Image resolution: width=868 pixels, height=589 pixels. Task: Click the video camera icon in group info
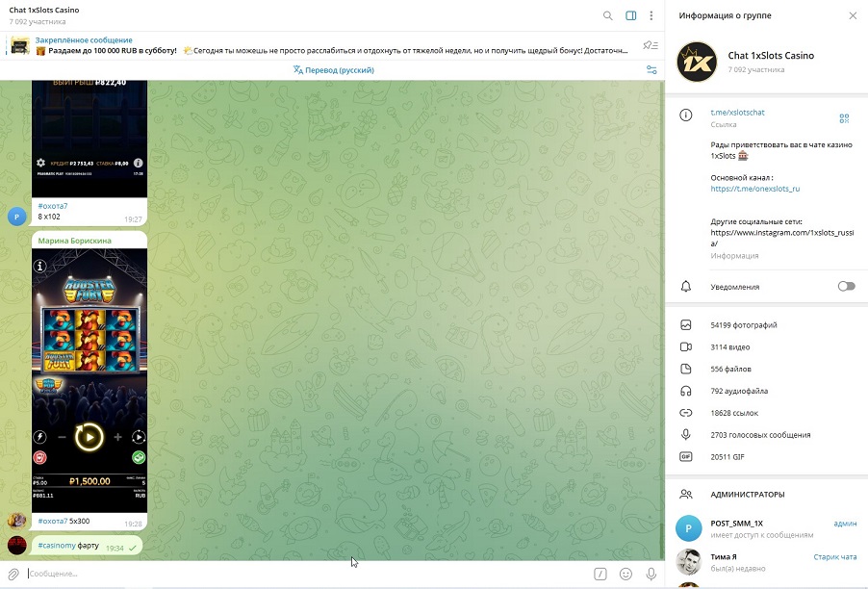tap(686, 347)
